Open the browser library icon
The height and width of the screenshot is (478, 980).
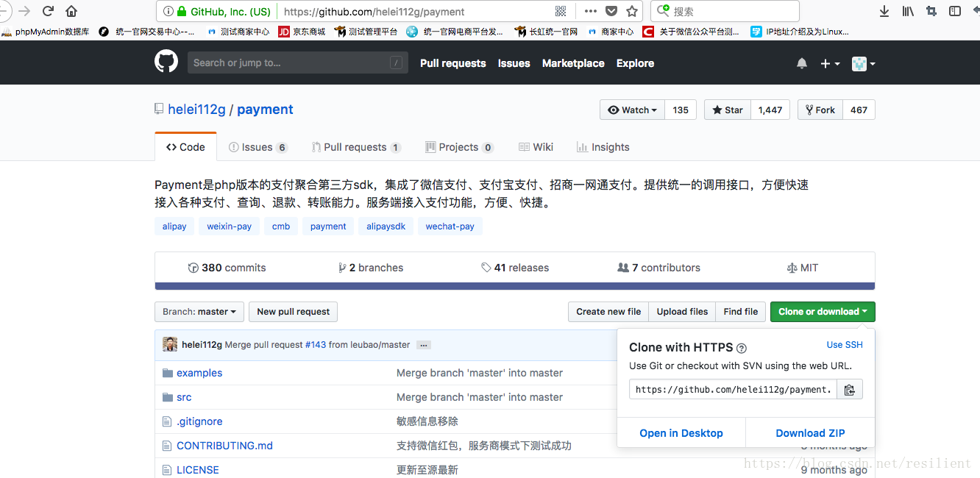[x=908, y=11]
